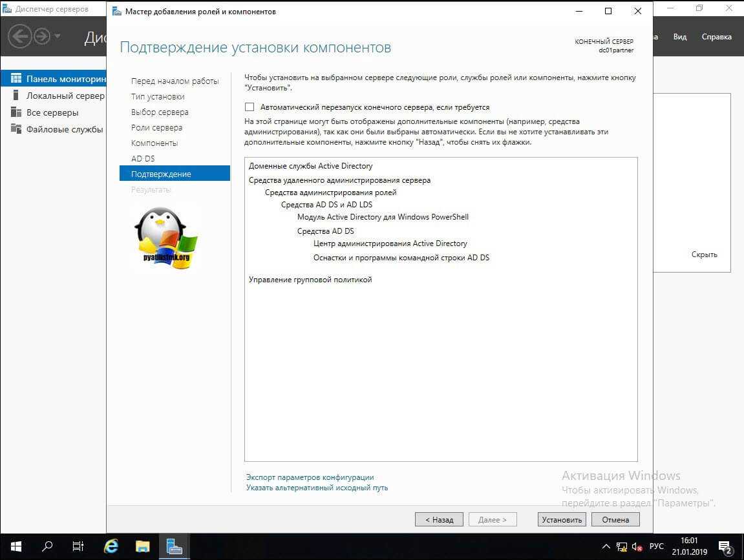Click the Install (Установить) button

[561, 520]
